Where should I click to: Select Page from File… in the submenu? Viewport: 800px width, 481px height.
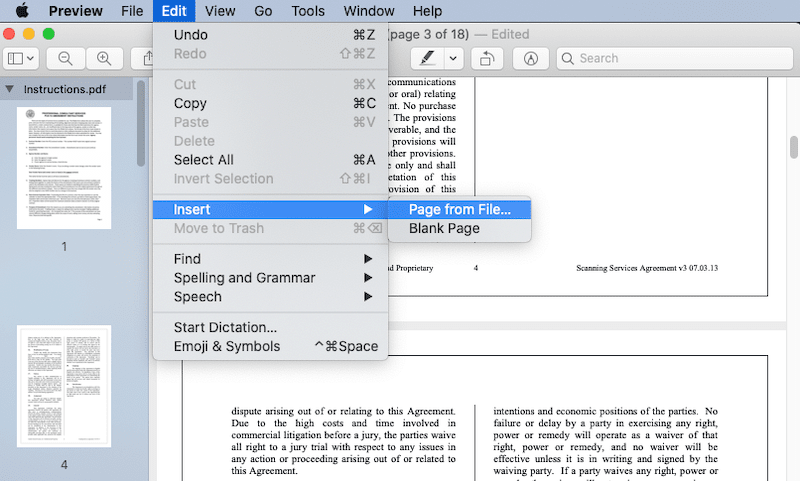460,209
